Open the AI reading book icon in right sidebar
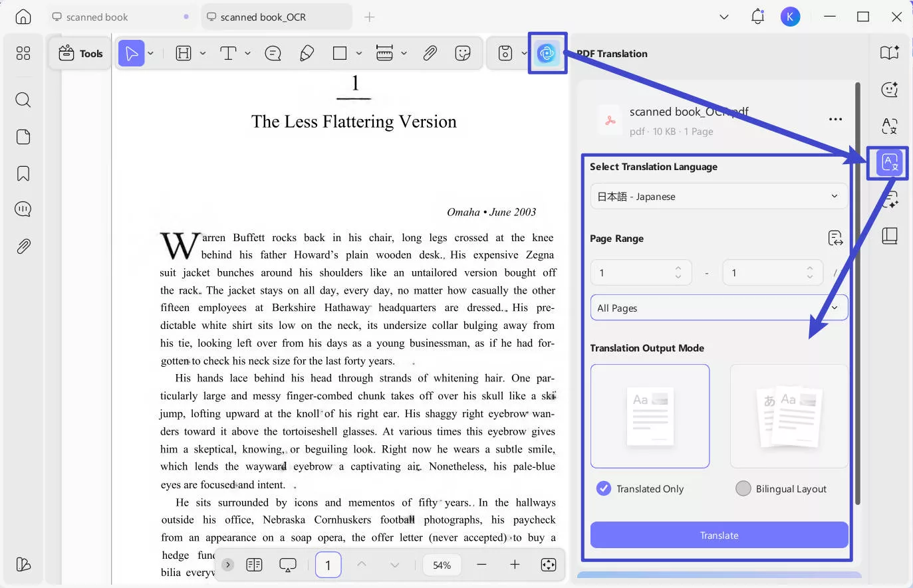 point(890,52)
